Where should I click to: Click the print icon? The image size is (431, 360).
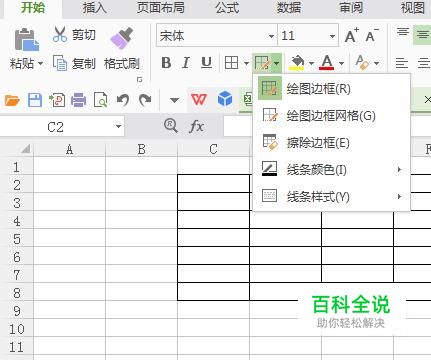click(79, 100)
